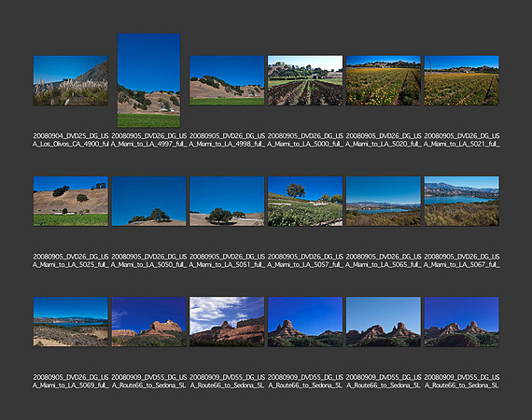Viewport: 532px width, 420px height.
Task: Select flower field thumbnail Miami_to_LA_5021
Action: point(461,80)
